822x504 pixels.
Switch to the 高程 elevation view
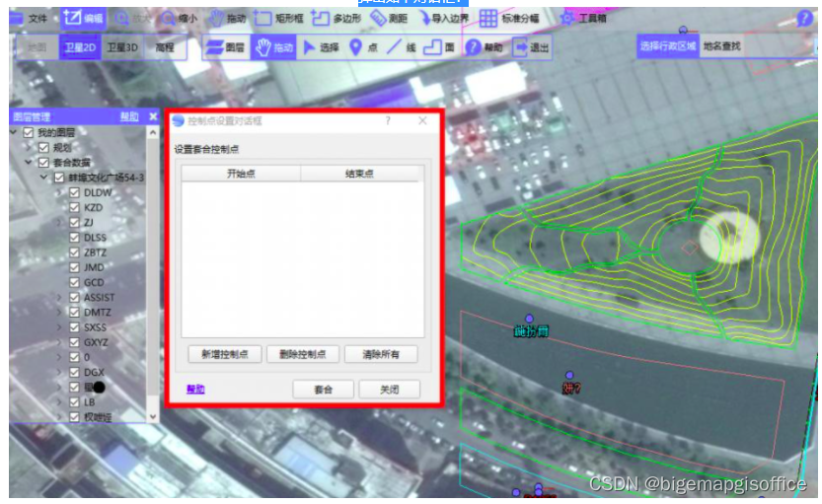coord(165,47)
